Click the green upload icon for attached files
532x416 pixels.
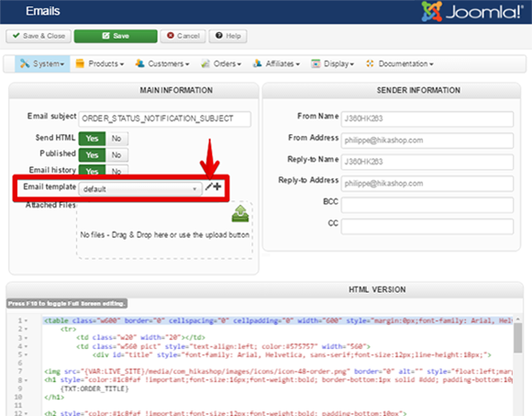tap(240, 214)
